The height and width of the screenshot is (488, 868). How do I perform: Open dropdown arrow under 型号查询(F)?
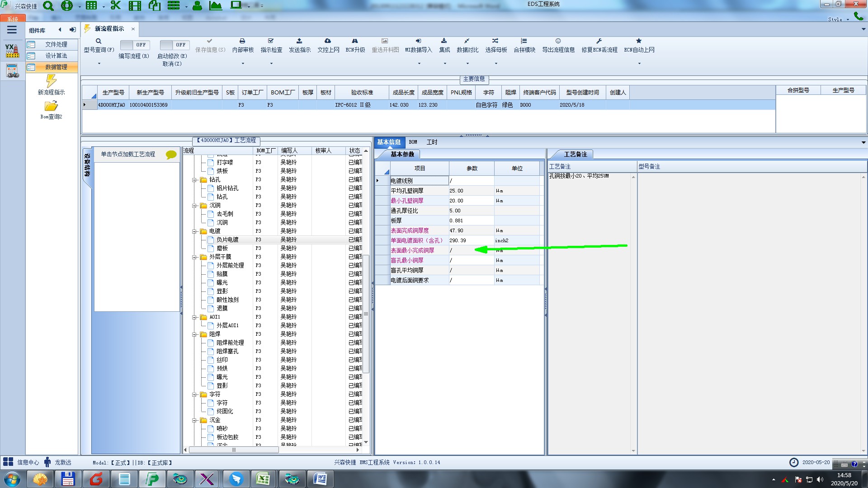point(99,63)
